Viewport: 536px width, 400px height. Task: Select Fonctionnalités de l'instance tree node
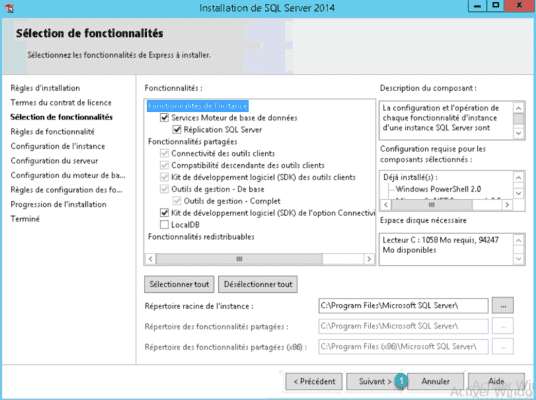coord(198,106)
